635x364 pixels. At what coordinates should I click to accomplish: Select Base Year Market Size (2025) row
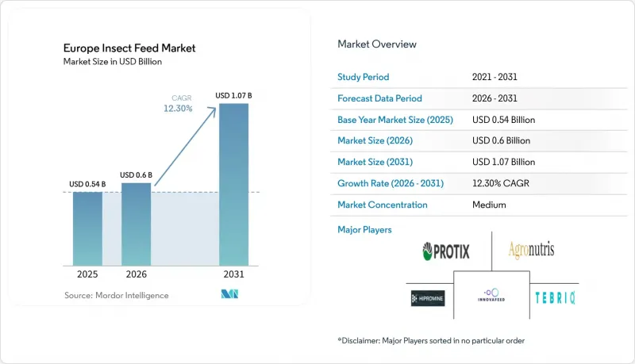pyautogui.click(x=479, y=120)
